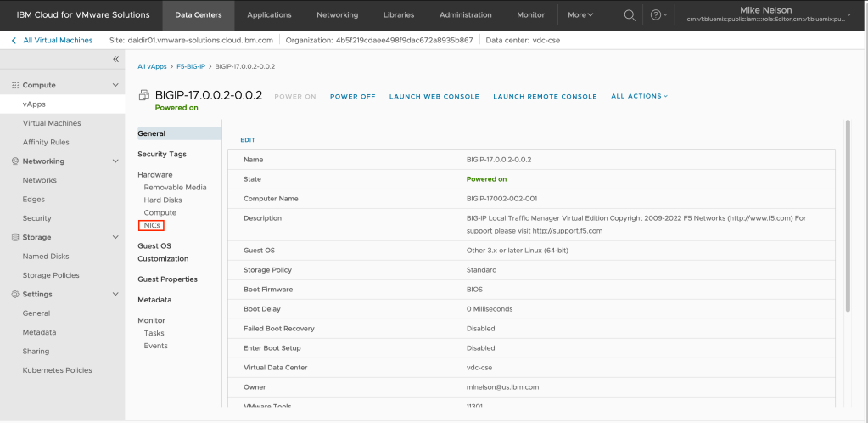
Task: Open the F5-BIG-IP breadcrumb link
Action: tap(191, 66)
